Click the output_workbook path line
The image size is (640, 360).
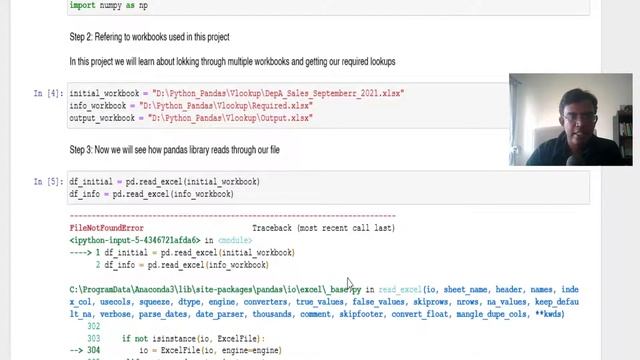click(191, 118)
